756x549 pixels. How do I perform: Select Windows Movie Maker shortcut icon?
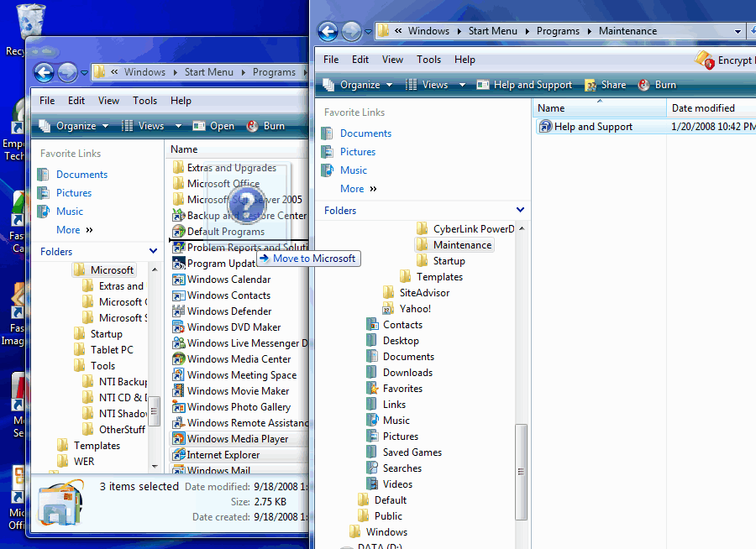click(x=178, y=391)
